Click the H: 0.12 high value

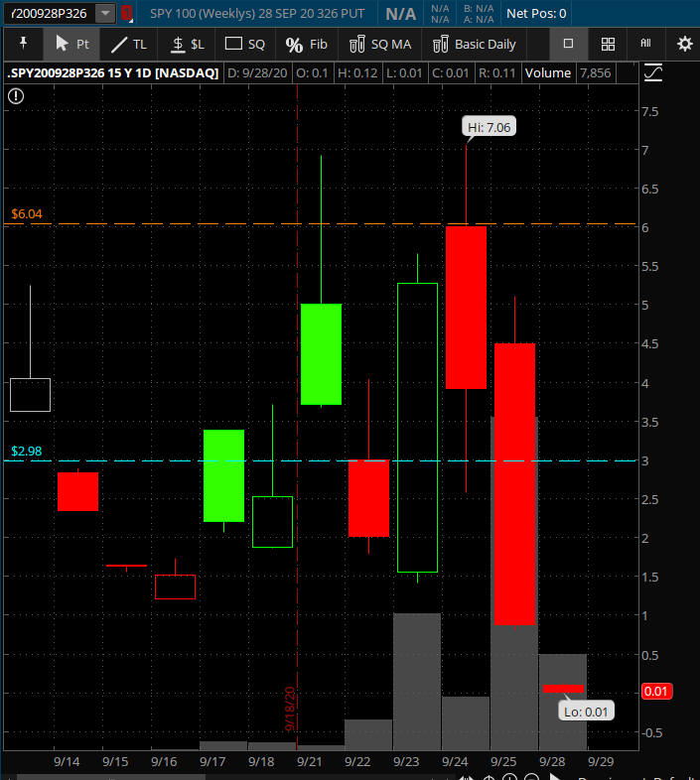[x=357, y=73]
